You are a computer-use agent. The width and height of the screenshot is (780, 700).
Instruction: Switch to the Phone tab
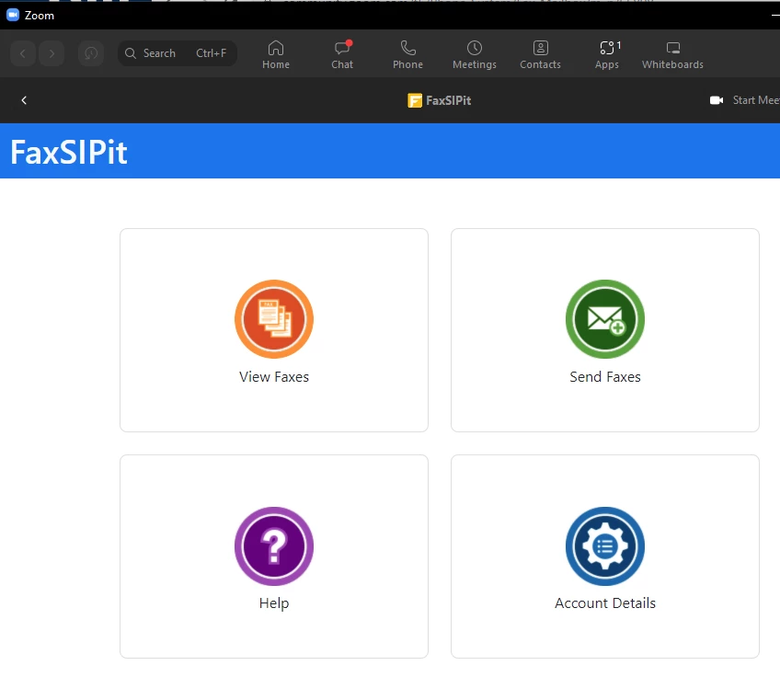[x=407, y=54]
